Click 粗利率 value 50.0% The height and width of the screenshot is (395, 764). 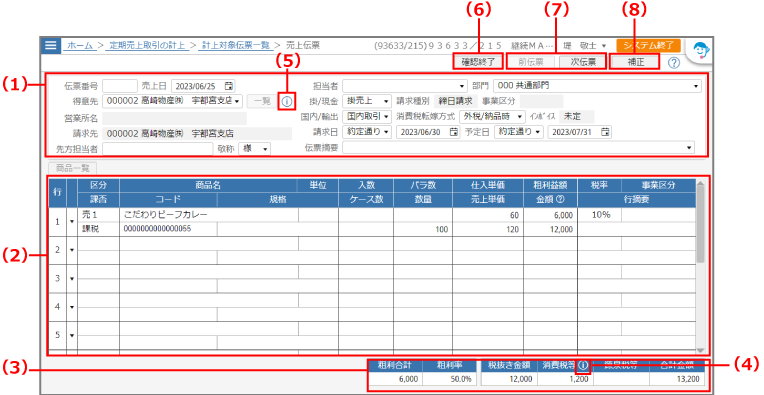coord(450,379)
